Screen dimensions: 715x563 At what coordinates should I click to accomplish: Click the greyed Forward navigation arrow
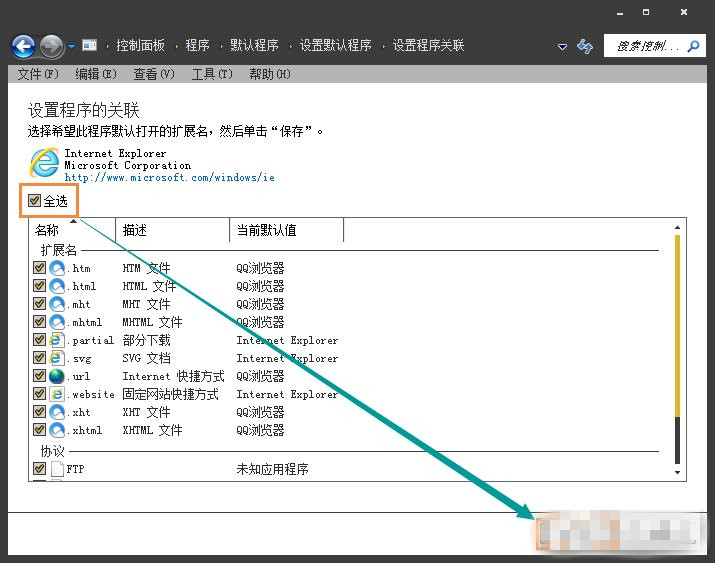pyautogui.click(x=52, y=46)
